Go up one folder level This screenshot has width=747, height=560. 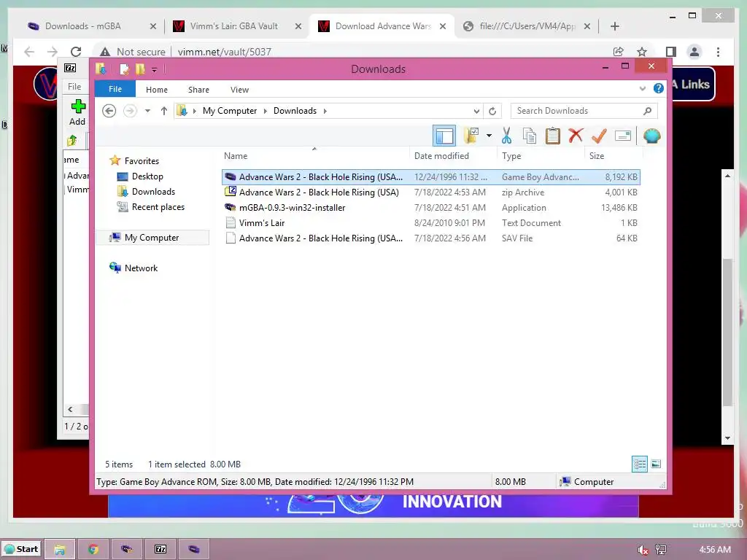pos(164,111)
